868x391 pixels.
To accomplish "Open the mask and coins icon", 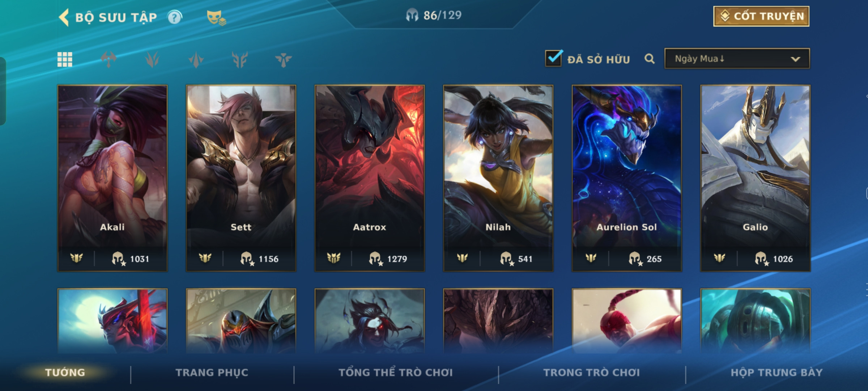I will (x=216, y=17).
